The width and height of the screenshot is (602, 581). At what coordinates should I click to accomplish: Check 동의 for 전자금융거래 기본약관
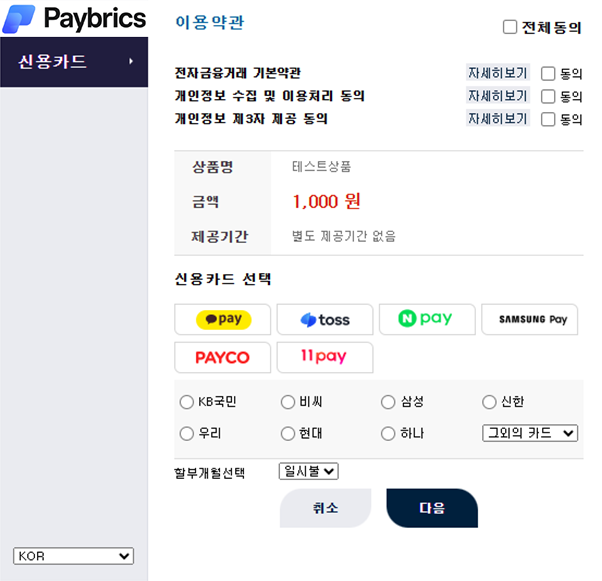548,73
